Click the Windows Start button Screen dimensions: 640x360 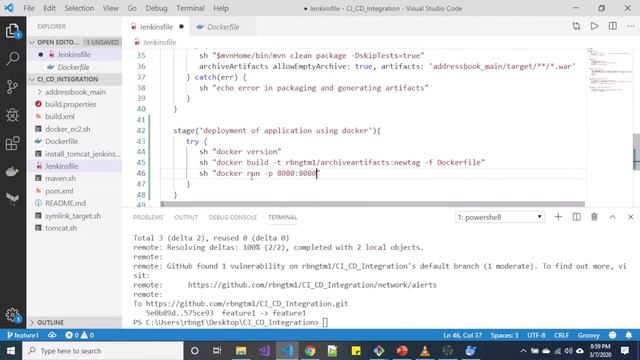(11, 351)
